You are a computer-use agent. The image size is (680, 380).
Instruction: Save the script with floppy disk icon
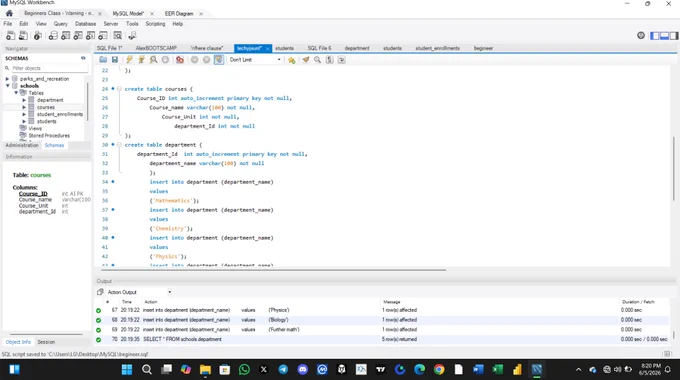point(115,60)
